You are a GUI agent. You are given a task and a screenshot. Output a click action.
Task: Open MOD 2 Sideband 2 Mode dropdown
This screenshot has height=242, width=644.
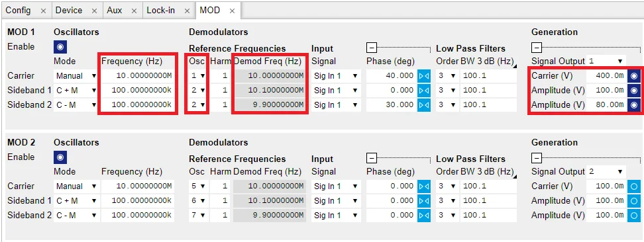pos(76,216)
